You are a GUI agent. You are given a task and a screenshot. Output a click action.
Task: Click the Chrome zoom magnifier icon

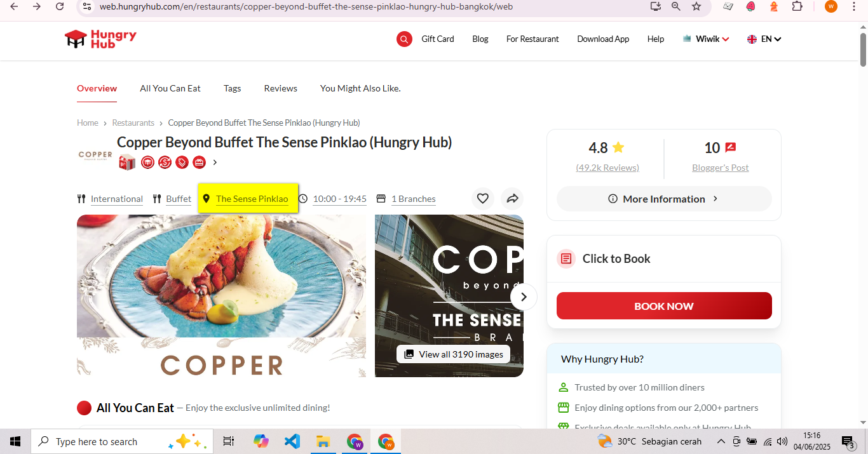click(x=676, y=6)
